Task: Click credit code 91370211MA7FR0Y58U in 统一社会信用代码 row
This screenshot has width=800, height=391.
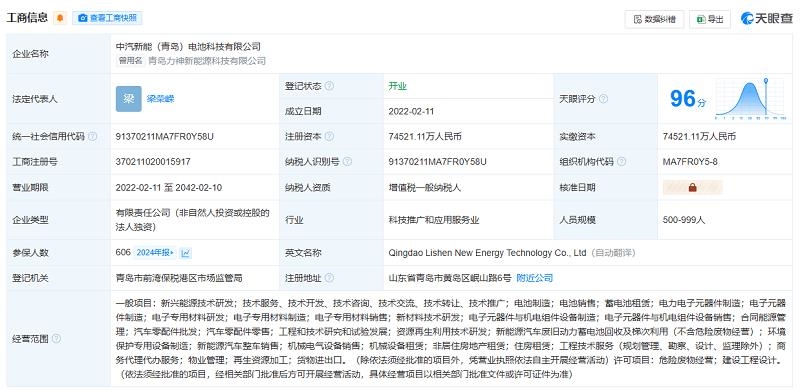Action: pos(165,137)
